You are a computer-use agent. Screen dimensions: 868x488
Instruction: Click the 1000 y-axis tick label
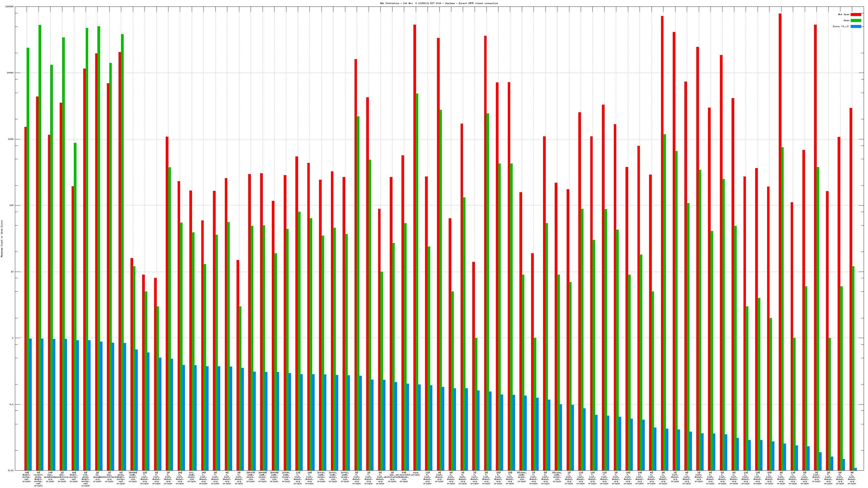pyautogui.click(x=11, y=139)
